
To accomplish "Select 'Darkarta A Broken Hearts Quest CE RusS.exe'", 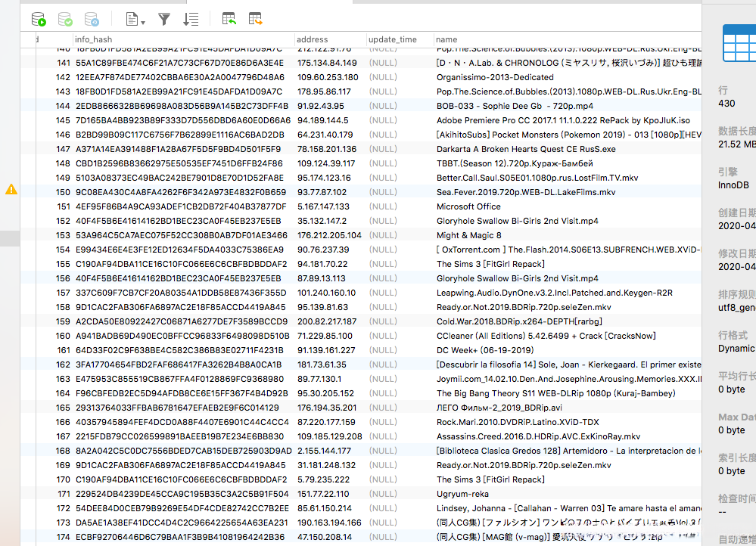I will pyautogui.click(x=526, y=150).
